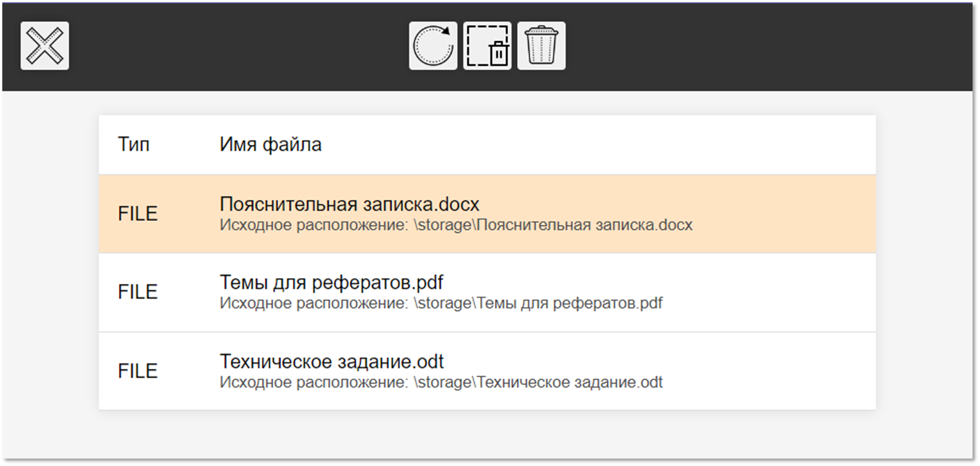Image resolution: width=980 pixels, height=466 pixels.
Task: Click FILE type cell of Темы для рефератов.pdf row
Action: pos(137,292)
